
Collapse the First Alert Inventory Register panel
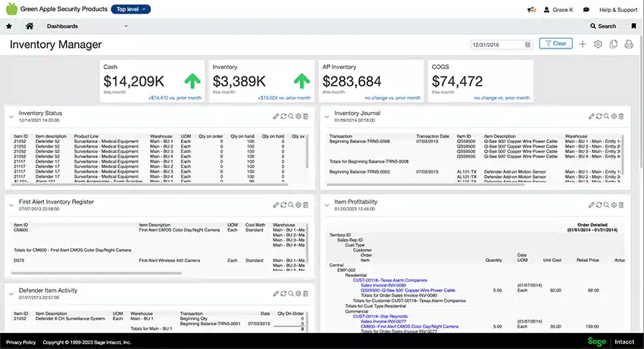(11, 205)
